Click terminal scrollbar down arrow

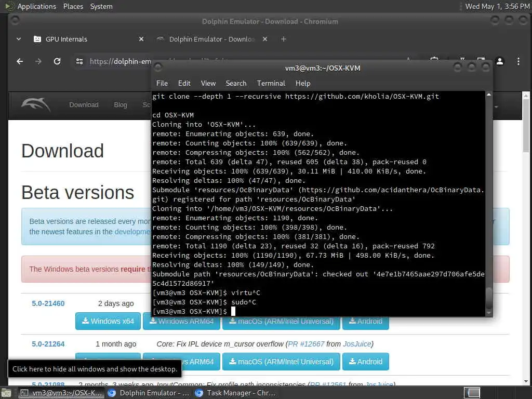[488, 313]
